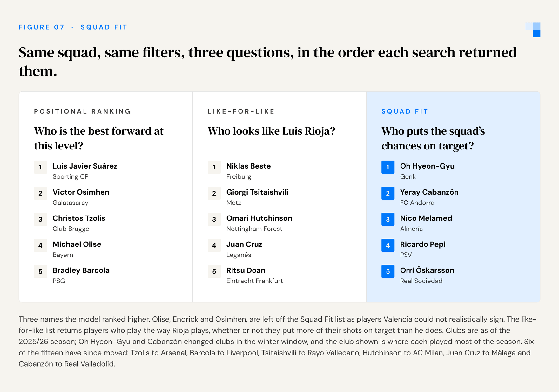Select the Like-for-Like column heading

pos(241,111)
